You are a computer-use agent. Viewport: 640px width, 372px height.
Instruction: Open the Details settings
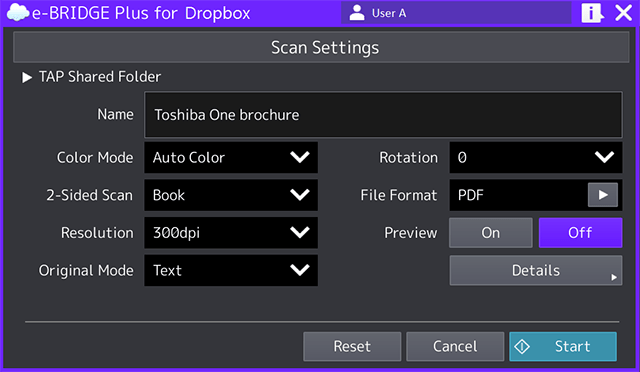(536, 270)
